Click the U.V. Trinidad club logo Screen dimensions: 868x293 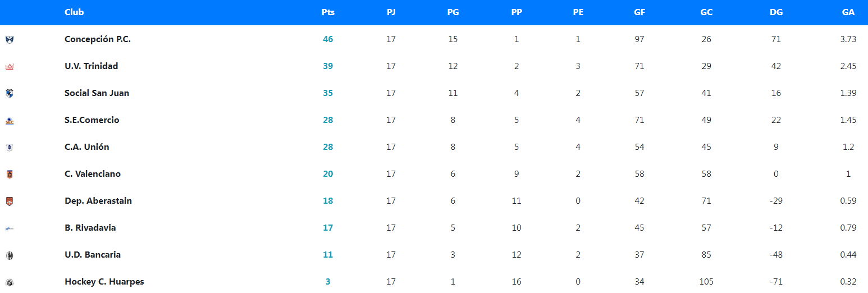pyautogui.click(x=9, y=66)
